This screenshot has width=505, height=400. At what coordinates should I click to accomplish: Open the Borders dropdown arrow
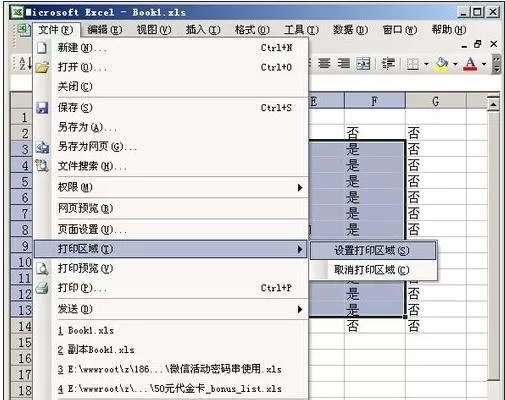(x=426, y=63)
